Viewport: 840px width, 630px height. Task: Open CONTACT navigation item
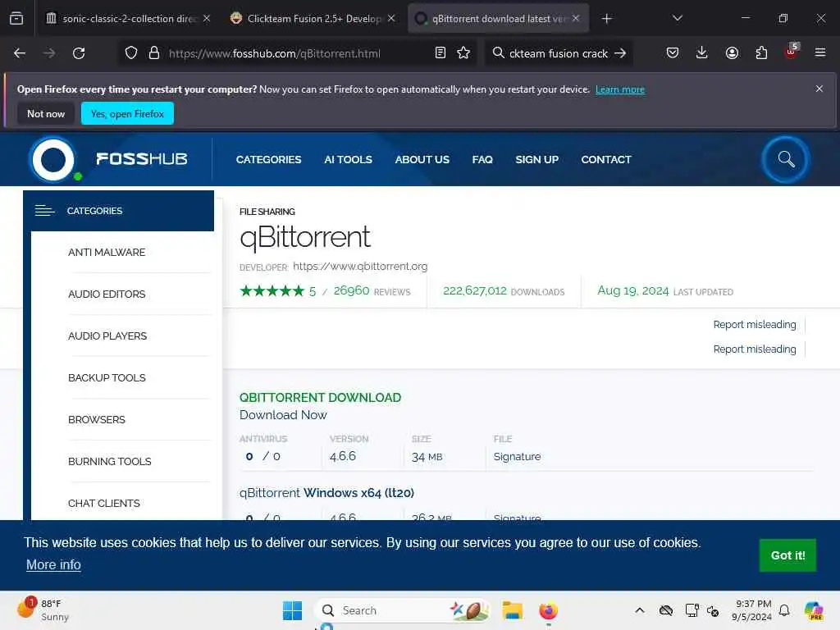pos(606,160)
